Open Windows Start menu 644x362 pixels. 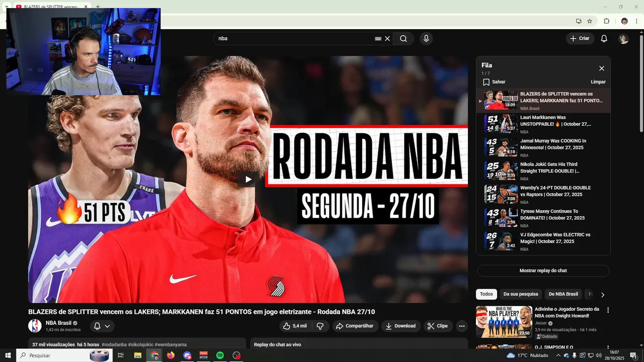pos(8,355)
